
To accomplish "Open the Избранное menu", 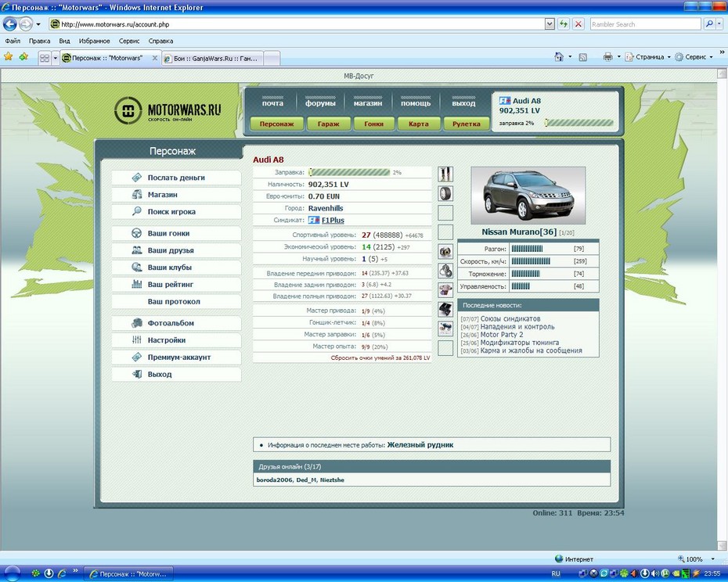I will 94,41.
